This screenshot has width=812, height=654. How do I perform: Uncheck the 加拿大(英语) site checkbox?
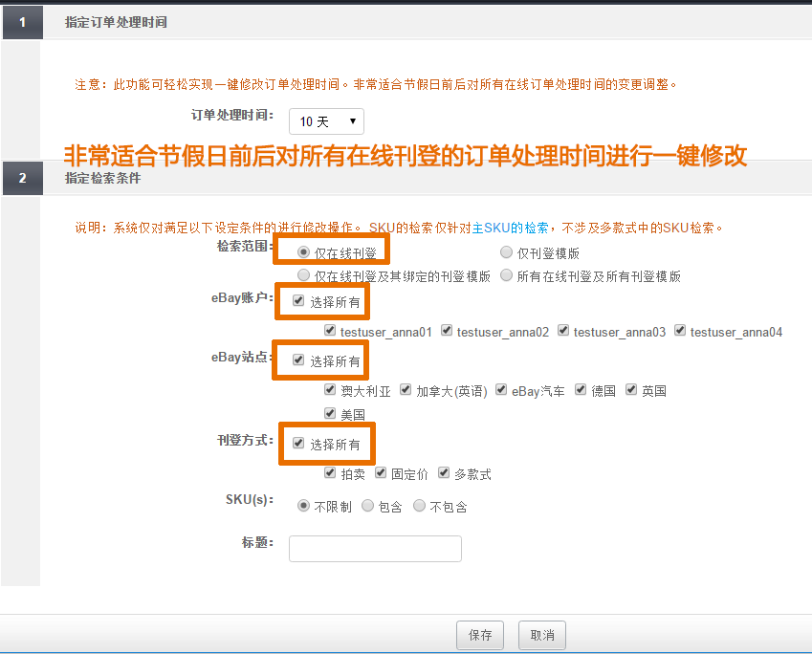click(x=406, y=389)
